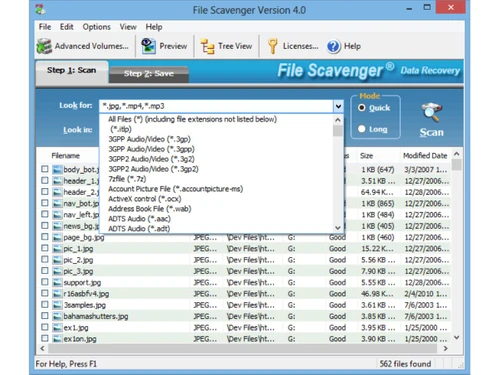Open the Edit menu
500x375 pixels.
point(66,27)
